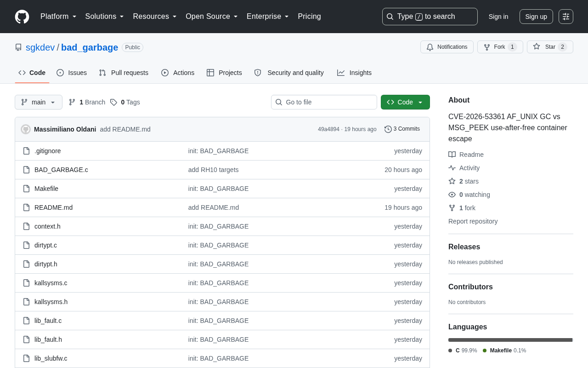Switch to the Issues tab
The width and height of the screenshot is (588, 368).
point(72,73)
